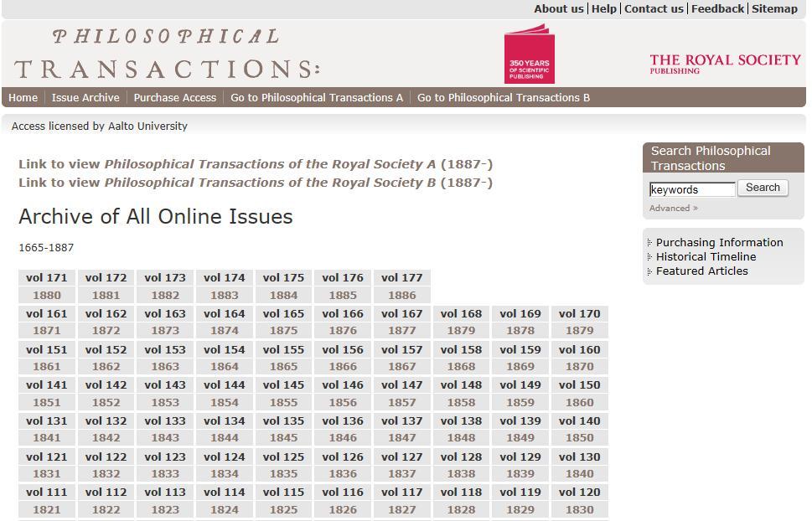
Task: Go to Home in navigation bar
Action: [23, 97]
